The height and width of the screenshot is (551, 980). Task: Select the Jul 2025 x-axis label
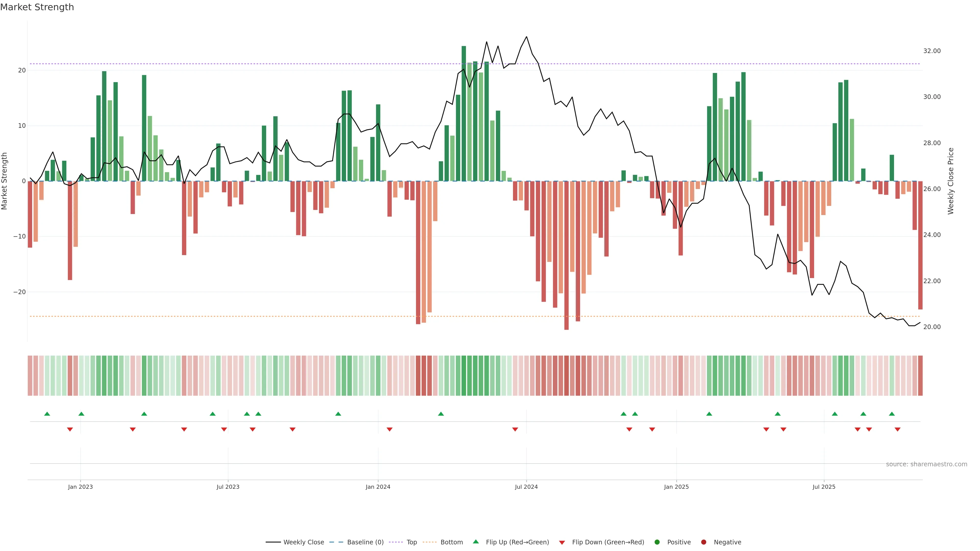(824, 487)
